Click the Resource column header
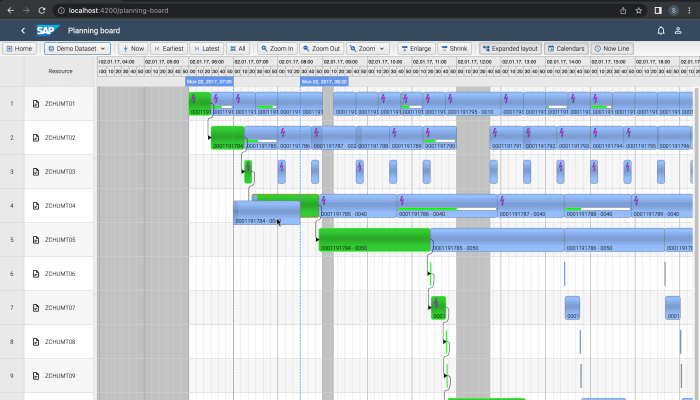The image size is (700, 400). pyautogui.click(x=60, y=71)
